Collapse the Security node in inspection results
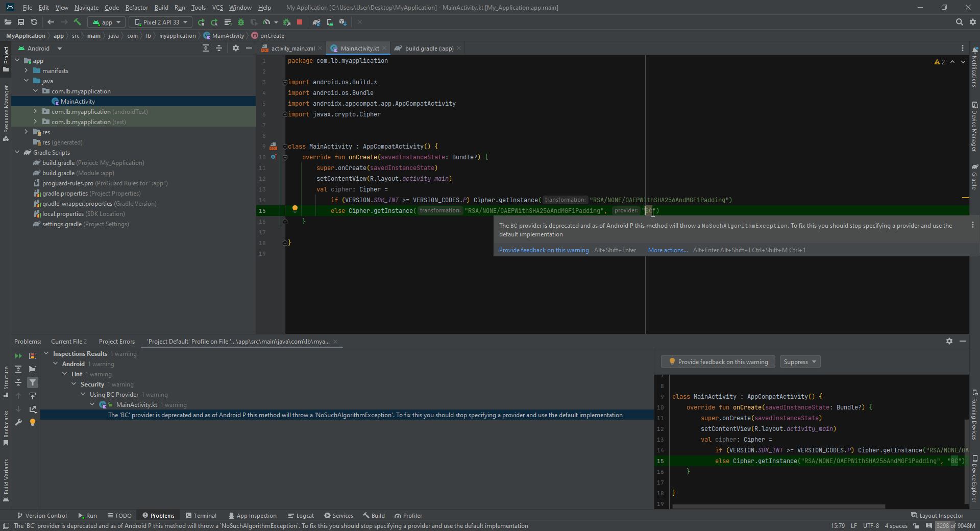This screenshot has width=980, height=531. click(x=74, y=384)
